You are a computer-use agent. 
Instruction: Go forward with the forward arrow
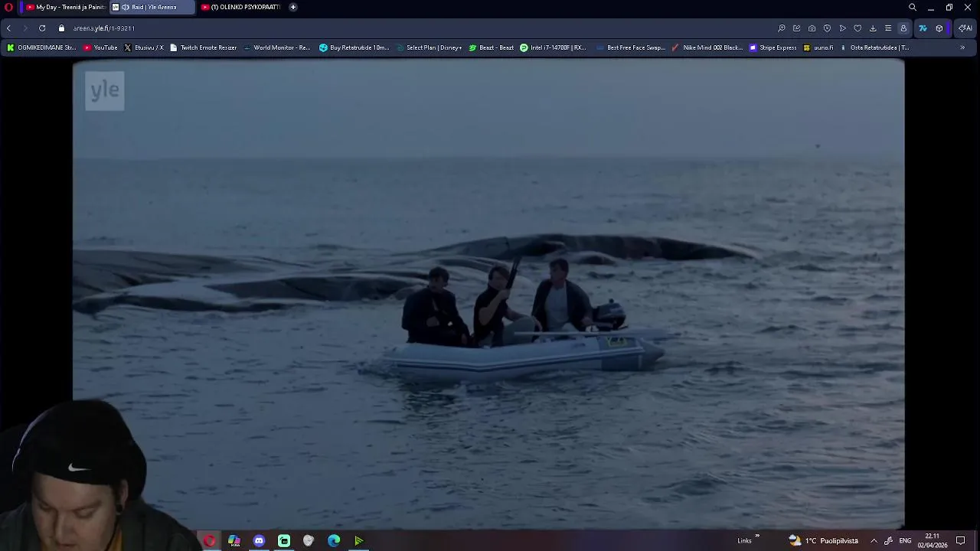click(x=24, y=28)
